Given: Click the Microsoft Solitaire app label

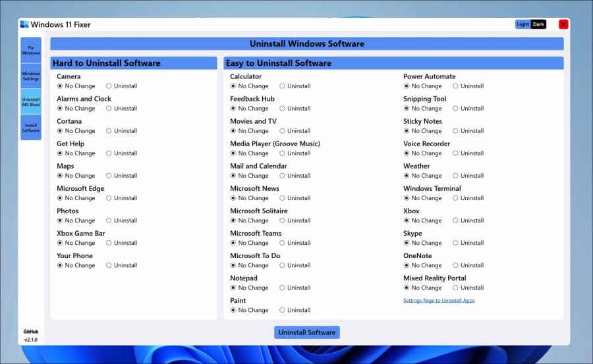Looking at the screenshot, I should click(259, 211).
